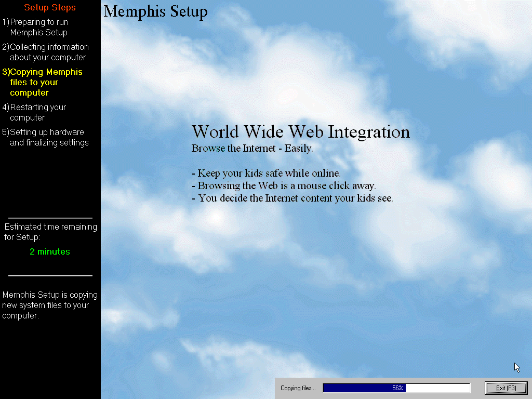Click 'Browsing the Web is a mouse click away'
Image resolution: width=532 pixels, height=399 pixels.
coord(284,185)
